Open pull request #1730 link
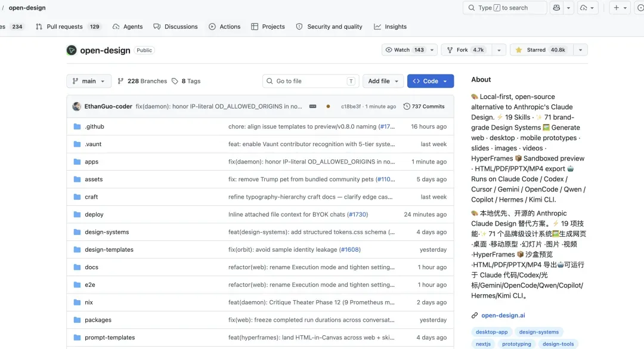The image size is (644, 349). (357, 215)
